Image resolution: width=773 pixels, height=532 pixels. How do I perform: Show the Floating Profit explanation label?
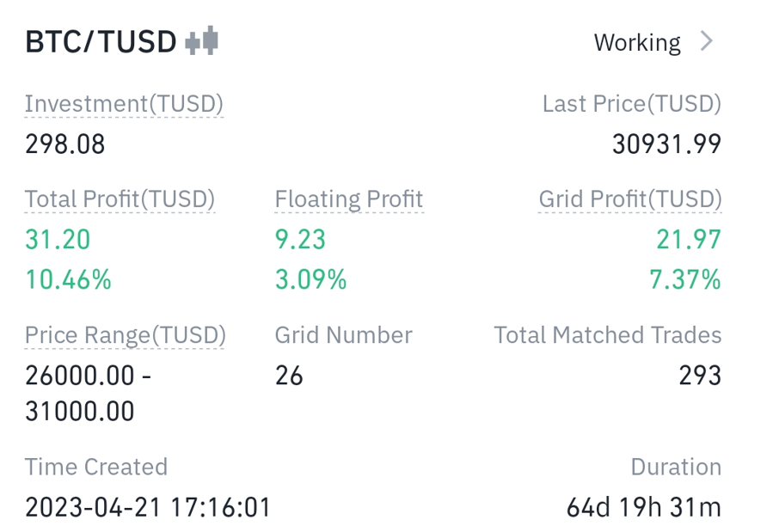349,199
